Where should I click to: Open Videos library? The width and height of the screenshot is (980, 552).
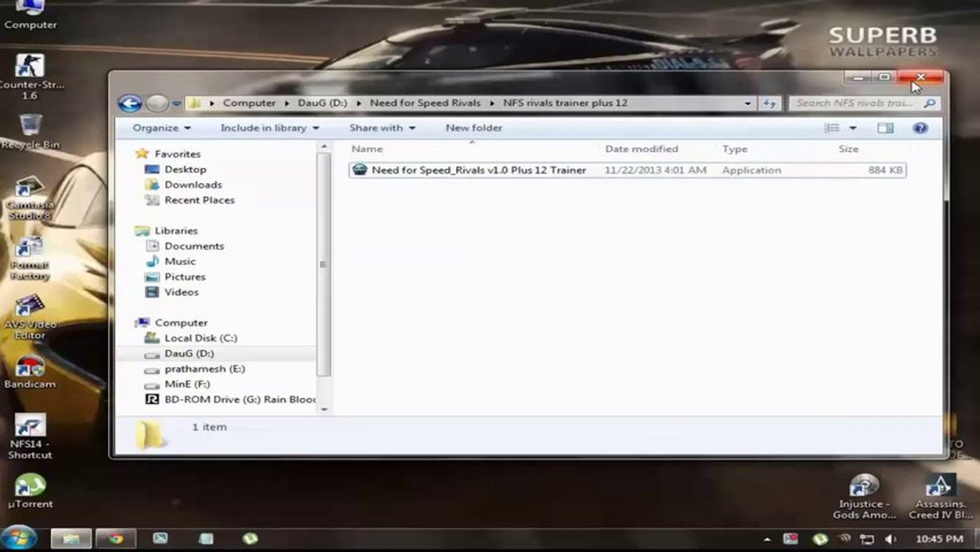click(x=181, y=292)
